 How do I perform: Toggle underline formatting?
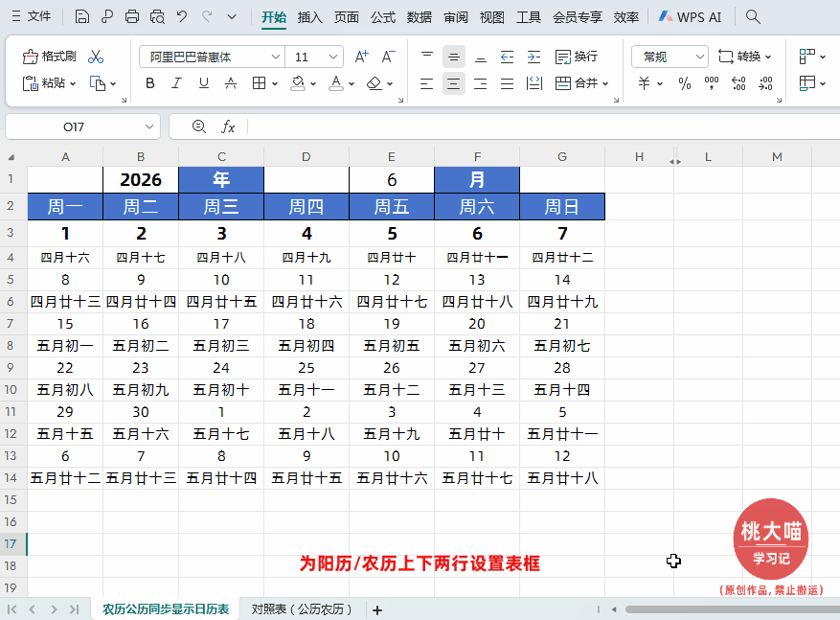tap(202, 84)
